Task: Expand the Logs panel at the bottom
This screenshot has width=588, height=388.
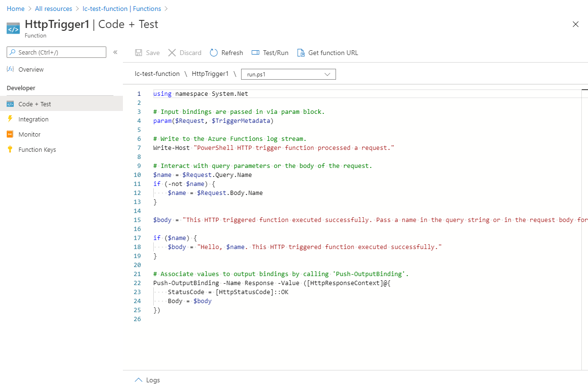Action: (138, 379)
